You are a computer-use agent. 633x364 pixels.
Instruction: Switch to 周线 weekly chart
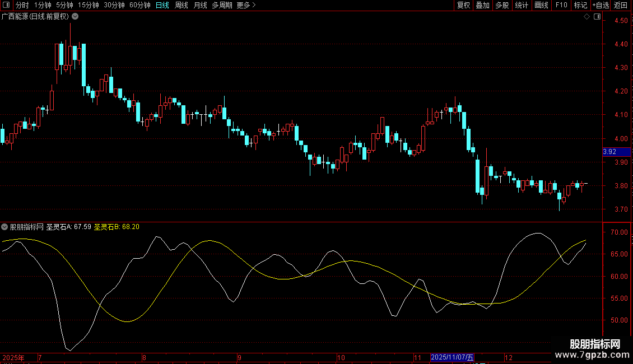click(x=181, y=5)
